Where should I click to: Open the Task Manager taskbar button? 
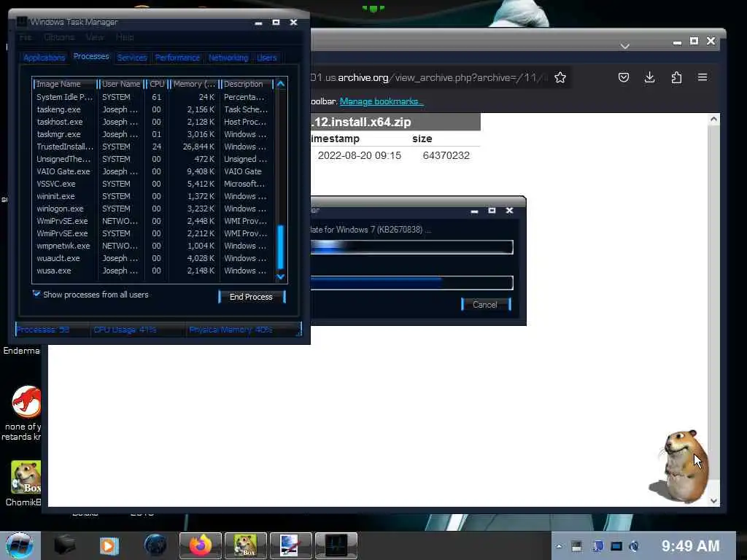(336, 545)
